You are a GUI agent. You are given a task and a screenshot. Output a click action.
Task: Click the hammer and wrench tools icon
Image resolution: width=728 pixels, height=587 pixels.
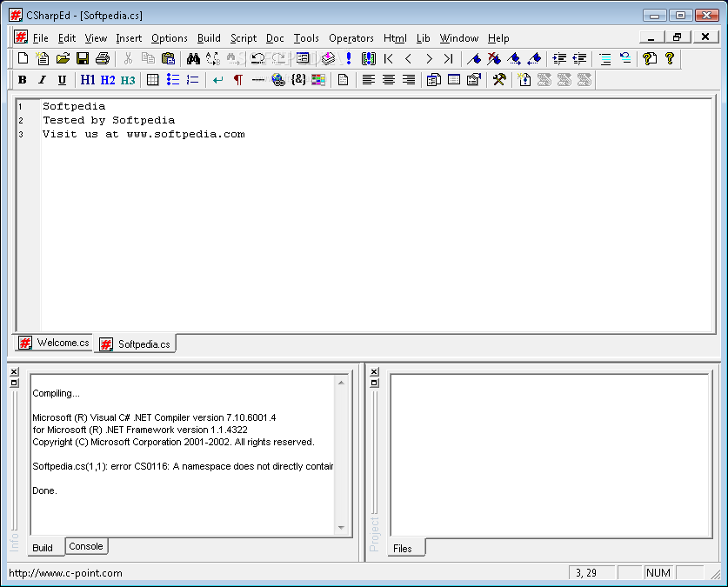coord(499,80)
